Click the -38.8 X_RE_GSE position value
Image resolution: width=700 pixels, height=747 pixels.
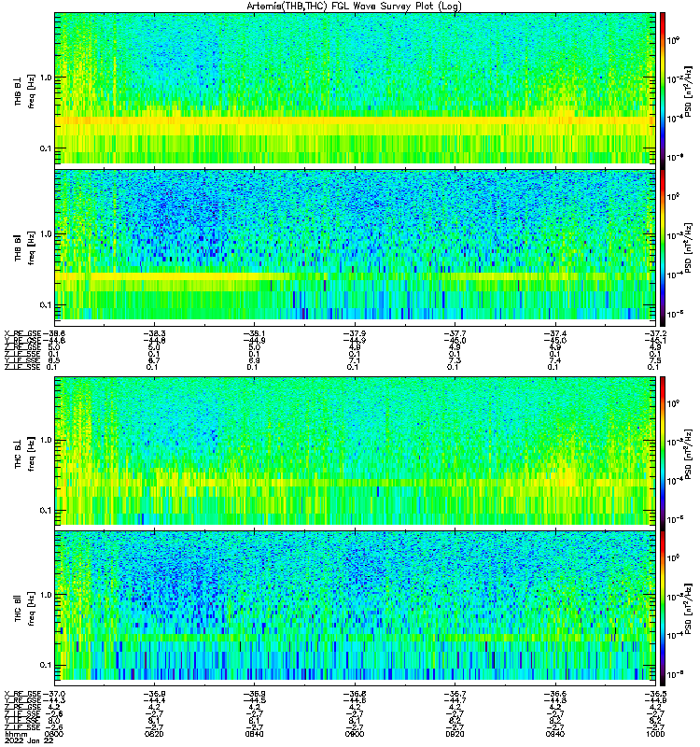pyautogui.click(x=53, y=333)
